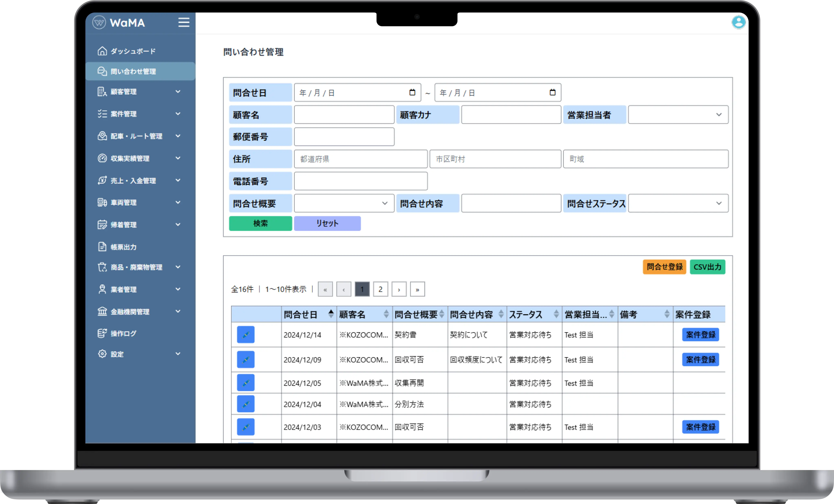Click the green 検索 button
Screen dimensions: 834x504
pos(260,223)
